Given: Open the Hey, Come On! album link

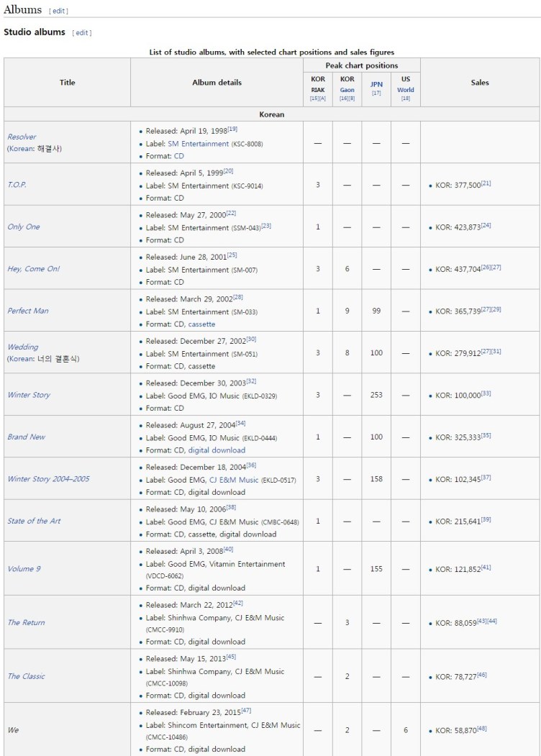Looking at the screenshot, I should [x=34, y=269].
